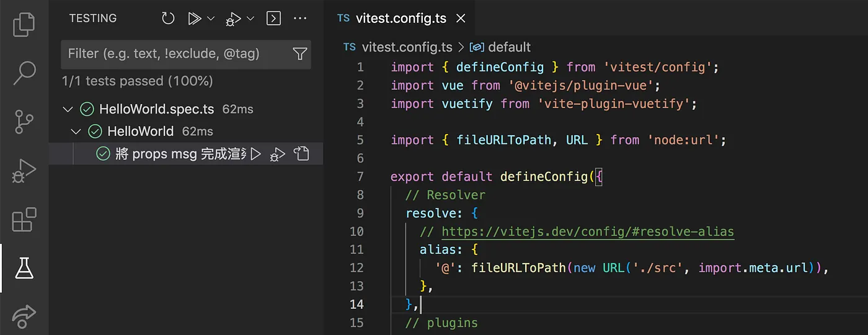Click vitest.config.ts breadcrumb item
Image resolution: width=868 pixels, height=335 pixels.
tap(407, 47)
